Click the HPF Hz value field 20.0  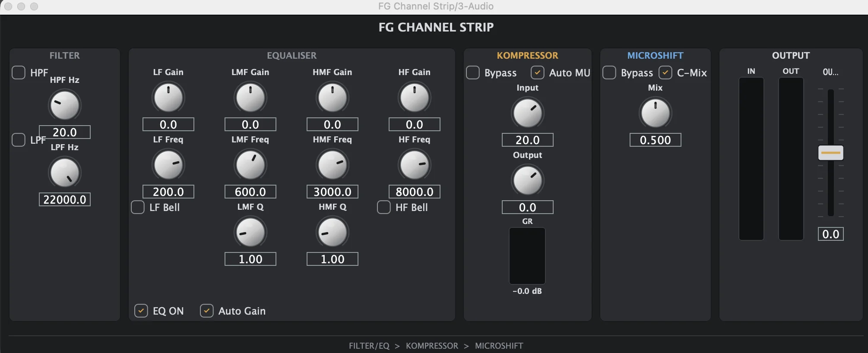[x=65, y=132]
